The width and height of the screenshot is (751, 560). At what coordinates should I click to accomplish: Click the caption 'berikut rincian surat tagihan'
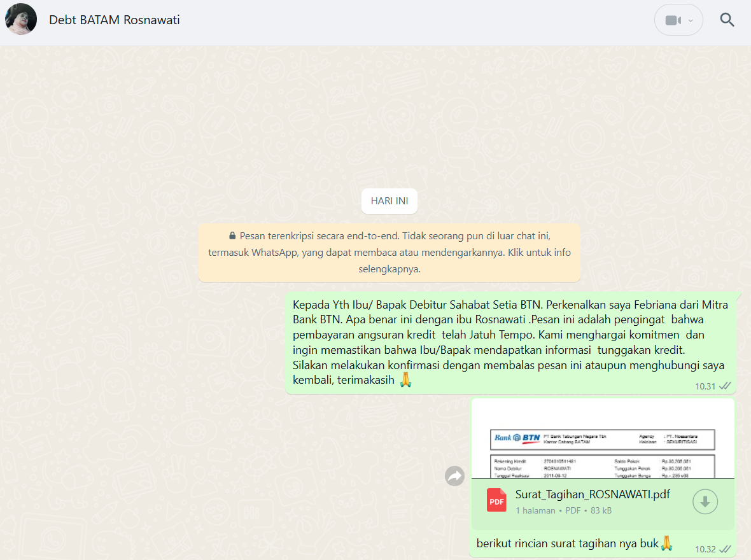coord(568,543)
